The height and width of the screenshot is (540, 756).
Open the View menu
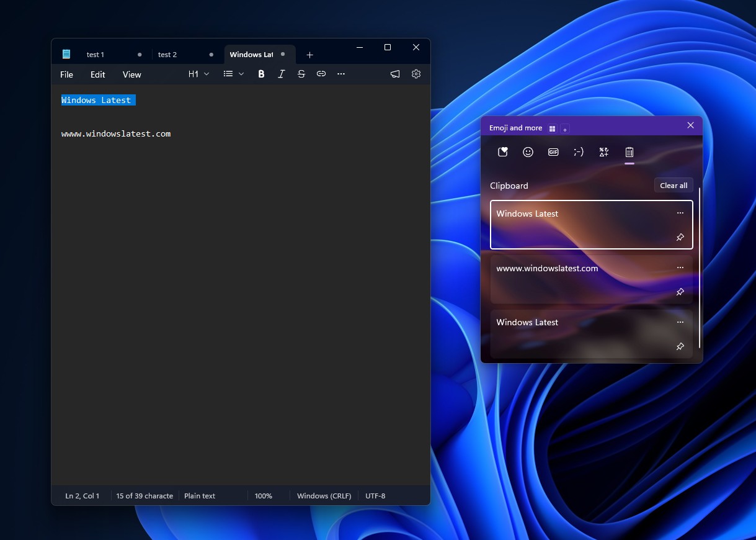132,74
